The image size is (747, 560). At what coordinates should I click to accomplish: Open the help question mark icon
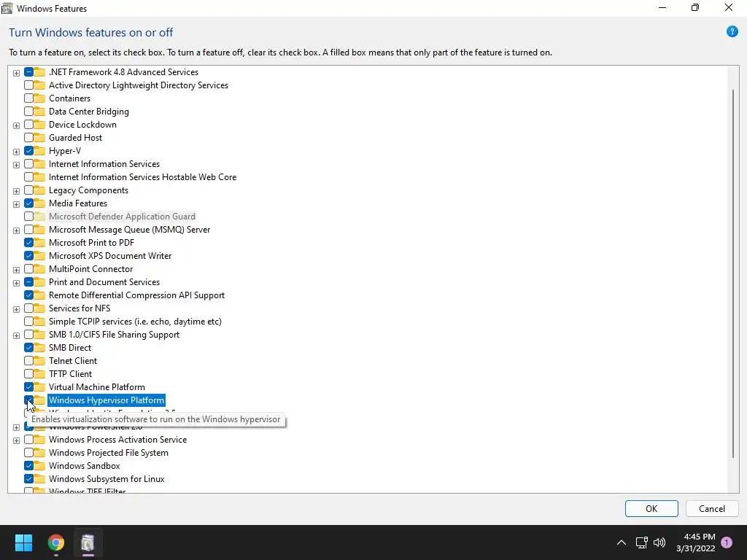pyautogui.click(x=732, y=32)
